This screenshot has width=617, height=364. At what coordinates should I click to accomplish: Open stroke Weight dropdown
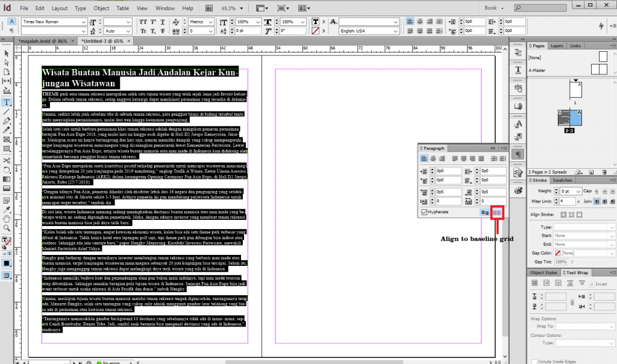[578, 191]
